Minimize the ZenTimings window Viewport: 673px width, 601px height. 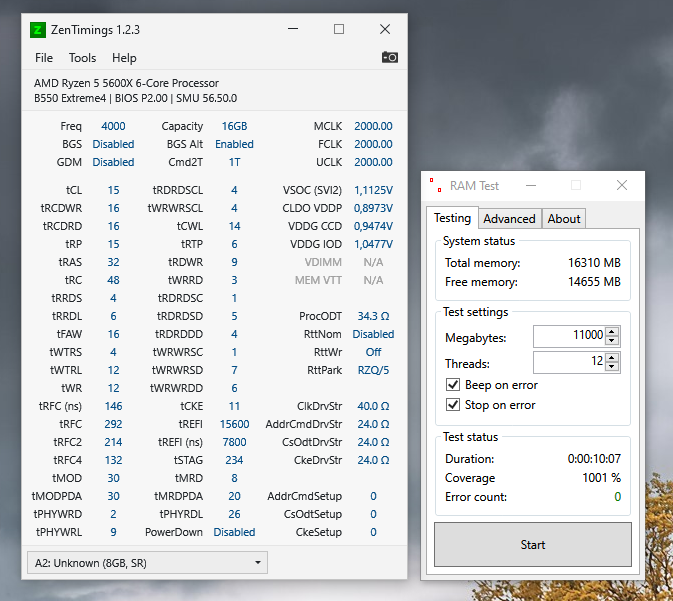(x=293, y=29)
